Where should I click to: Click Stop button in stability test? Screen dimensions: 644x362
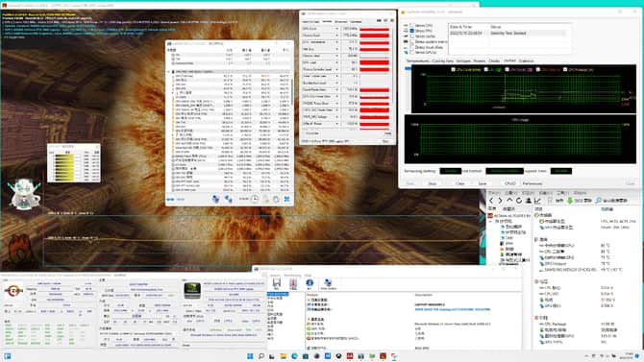click(x=433, y=183)
